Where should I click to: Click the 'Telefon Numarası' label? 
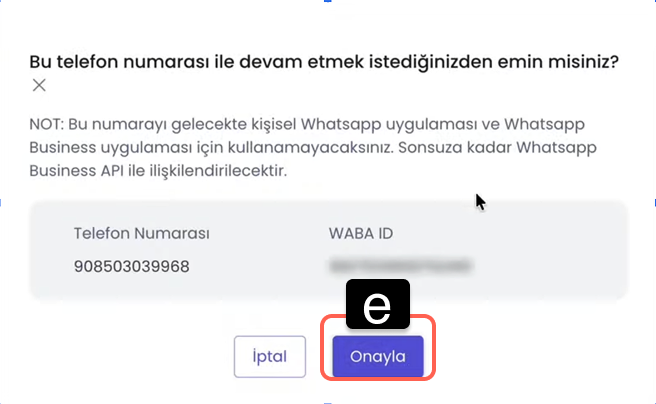click(x=141, y=233)
